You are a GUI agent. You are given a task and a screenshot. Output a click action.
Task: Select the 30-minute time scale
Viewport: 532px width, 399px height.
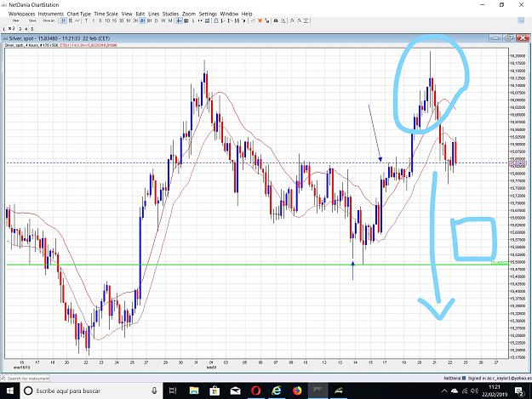[x=121, y=20]
